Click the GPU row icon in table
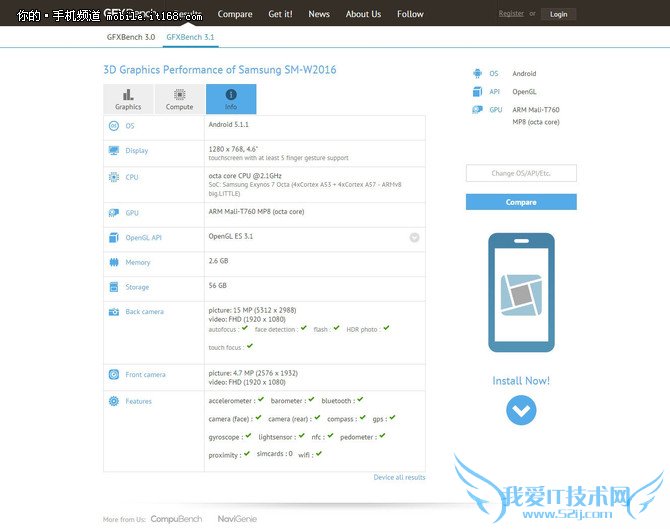This screenshot has width=670, height=529. (x=114, y=213)
